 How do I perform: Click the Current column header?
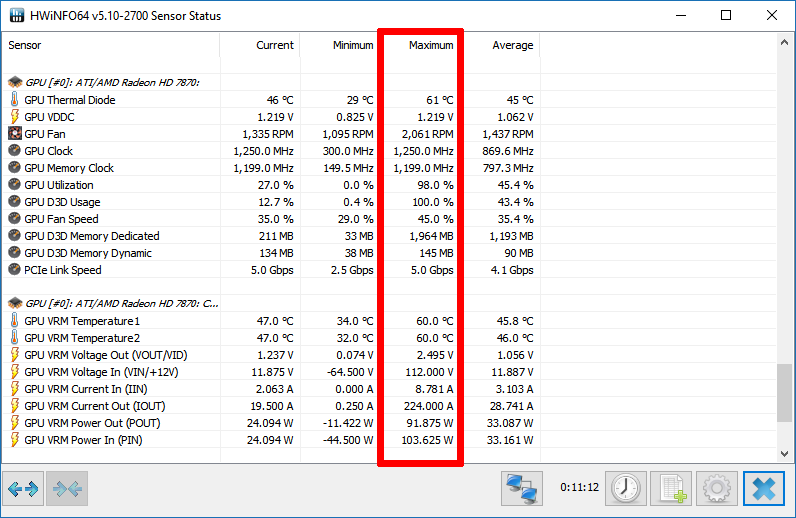(x=260, y=45)
